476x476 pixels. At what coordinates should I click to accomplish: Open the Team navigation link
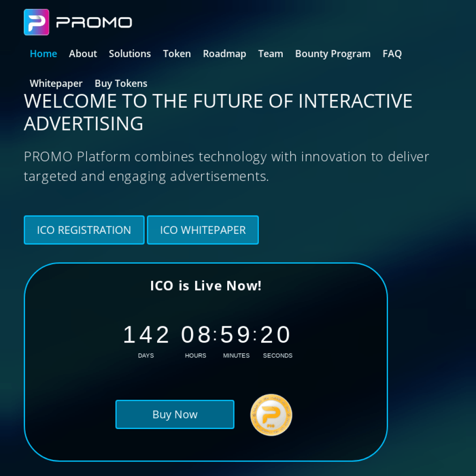click(x=271, y=54)
